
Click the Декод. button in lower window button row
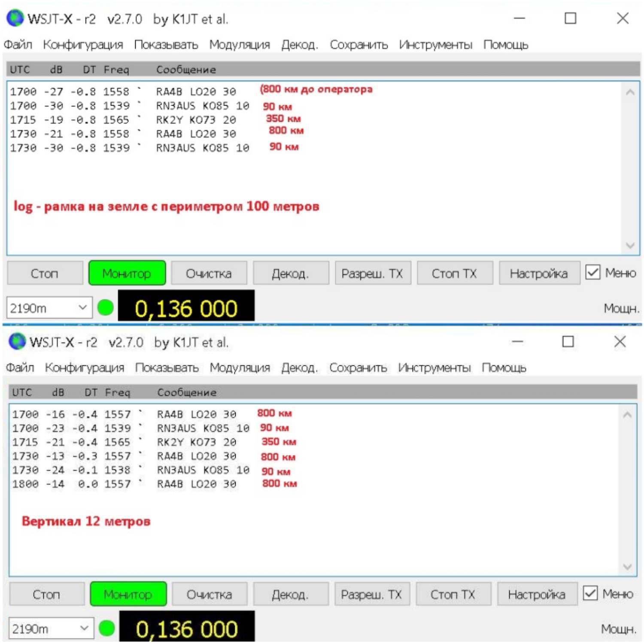point(291,594)
